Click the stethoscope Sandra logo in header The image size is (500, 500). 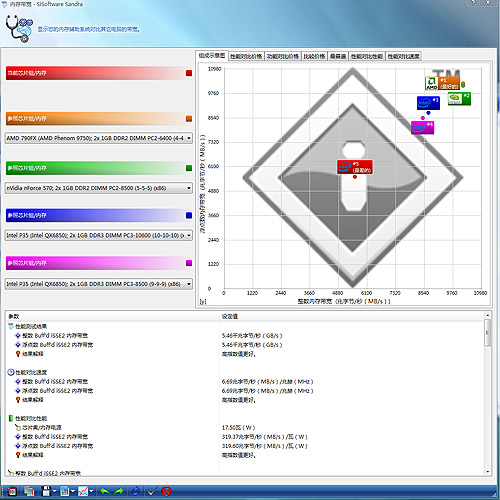19,29
